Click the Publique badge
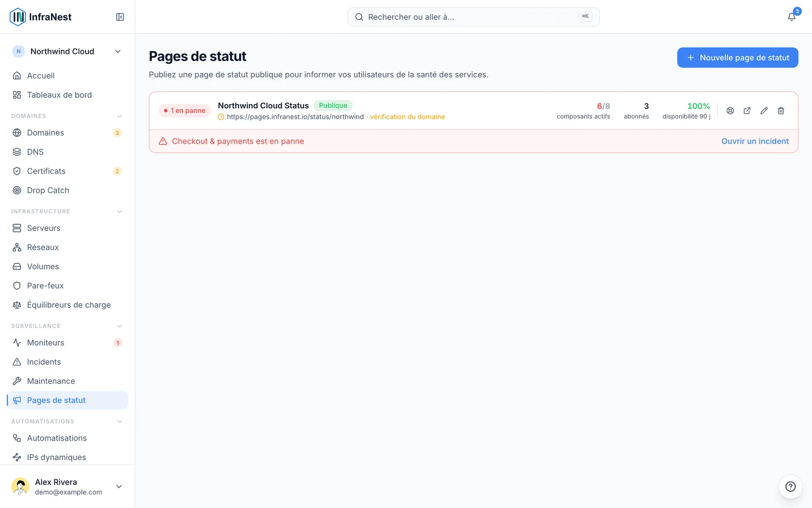Image resolution: width=812 pixels, height=508 pixels. (x=333, y=105)
